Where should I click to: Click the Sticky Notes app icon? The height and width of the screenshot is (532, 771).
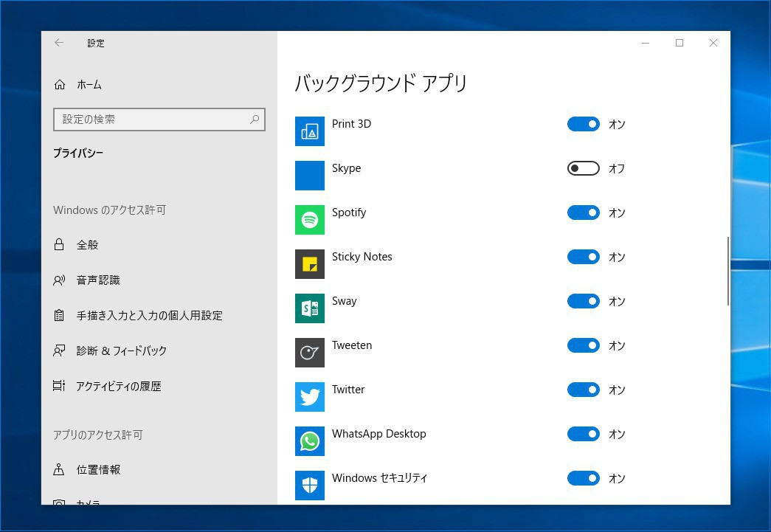point(310,264)
